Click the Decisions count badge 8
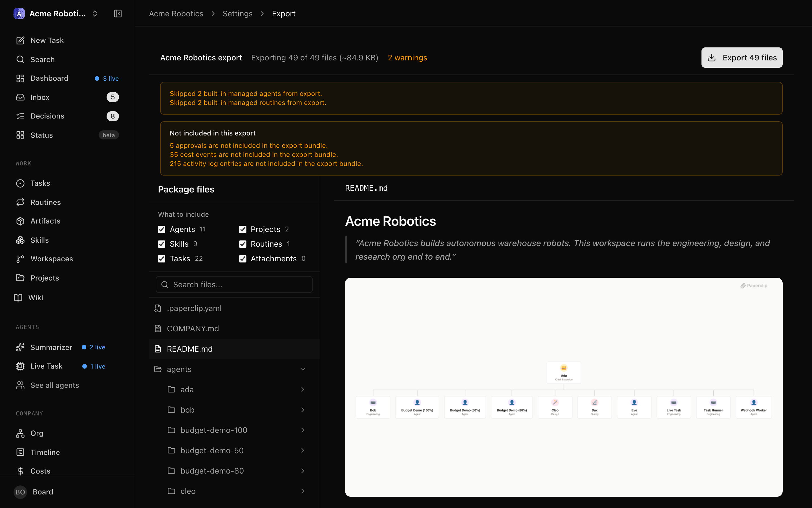The height and width of the screenshot is (508, 812). [x=113, y=116]
